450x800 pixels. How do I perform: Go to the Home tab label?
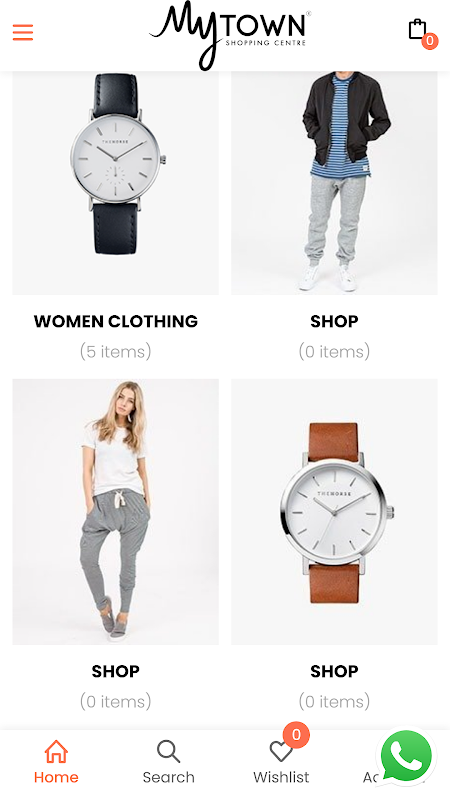click(56, 777)
